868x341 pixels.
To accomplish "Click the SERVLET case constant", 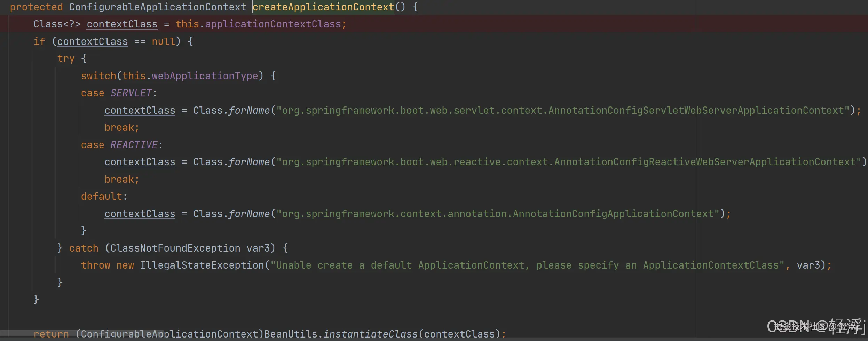I will tap(131, 93).
